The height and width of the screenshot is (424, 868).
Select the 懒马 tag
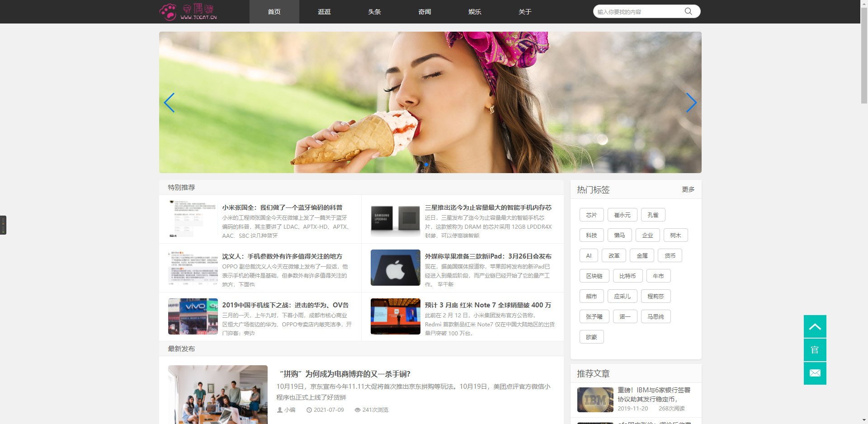pos(619,235)
